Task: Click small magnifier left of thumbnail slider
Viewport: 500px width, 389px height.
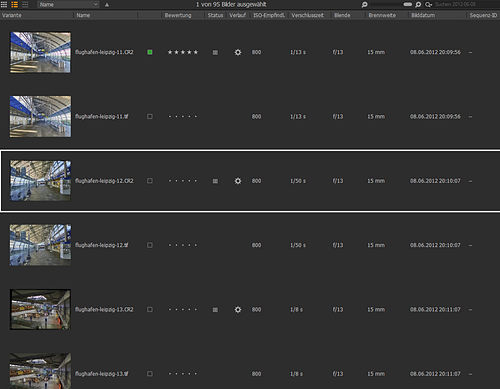Action: coord(364,4)
